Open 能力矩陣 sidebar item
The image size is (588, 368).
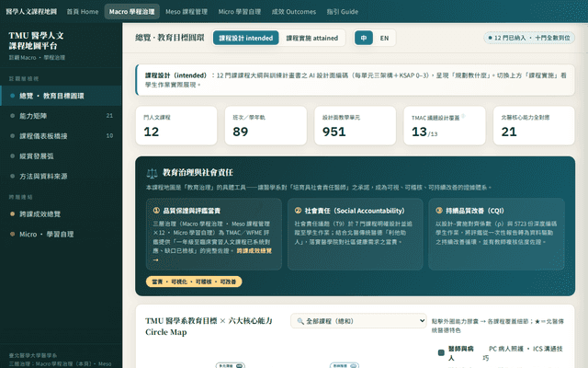coord(61,116)
